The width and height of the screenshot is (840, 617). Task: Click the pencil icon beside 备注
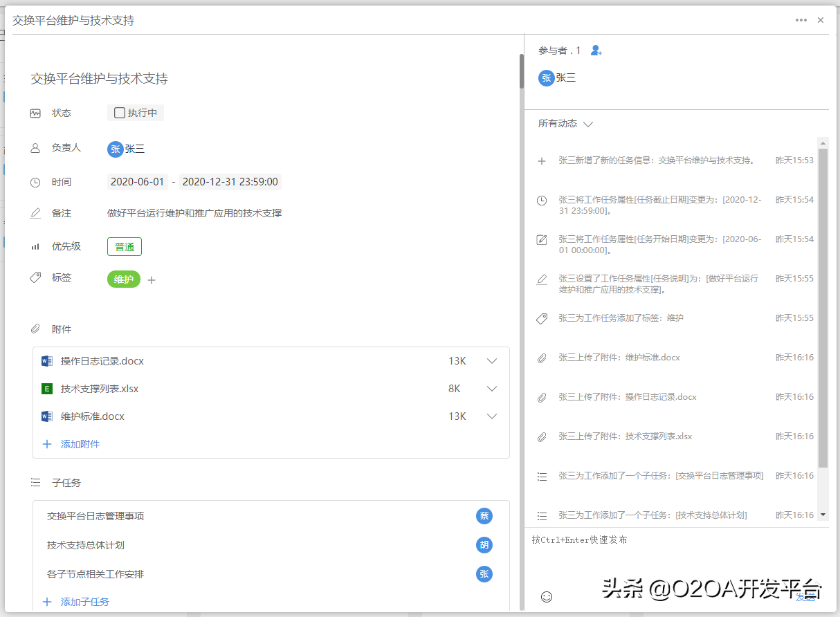click(35, 213)
